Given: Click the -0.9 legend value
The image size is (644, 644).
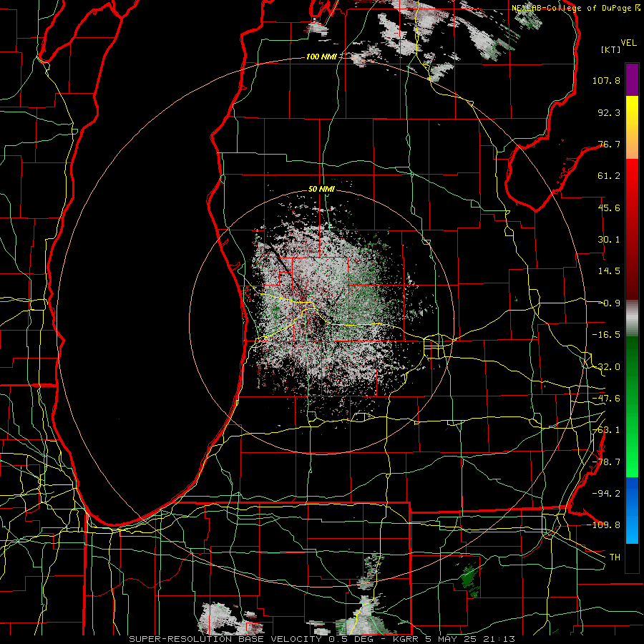Looking at the screenshot, I should coord(610,303).
